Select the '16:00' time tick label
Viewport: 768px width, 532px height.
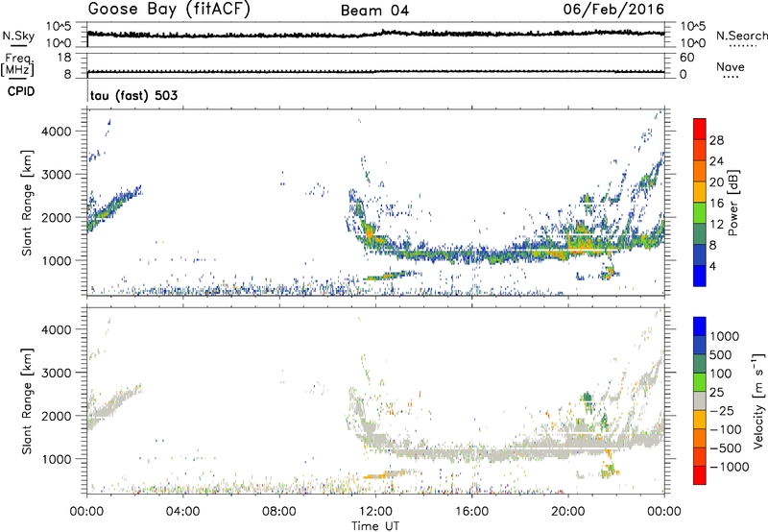(x=471, y=512)
